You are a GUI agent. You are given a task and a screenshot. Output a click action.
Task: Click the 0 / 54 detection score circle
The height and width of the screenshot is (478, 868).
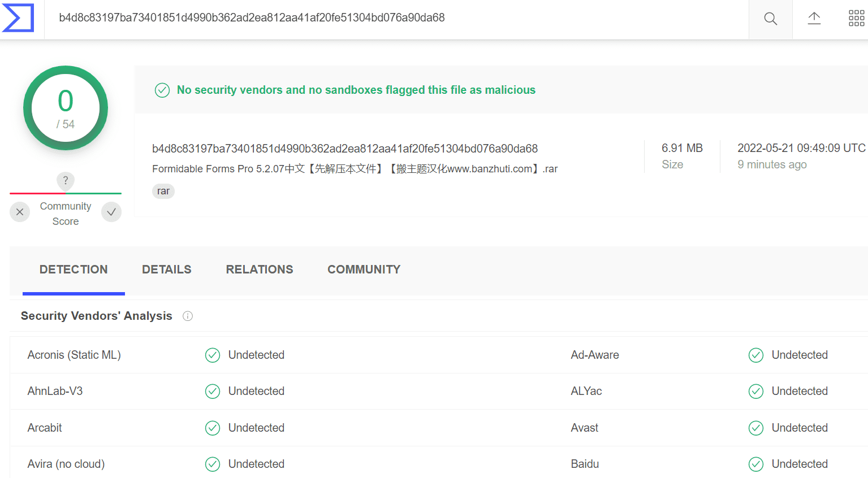tap(66, 108)
